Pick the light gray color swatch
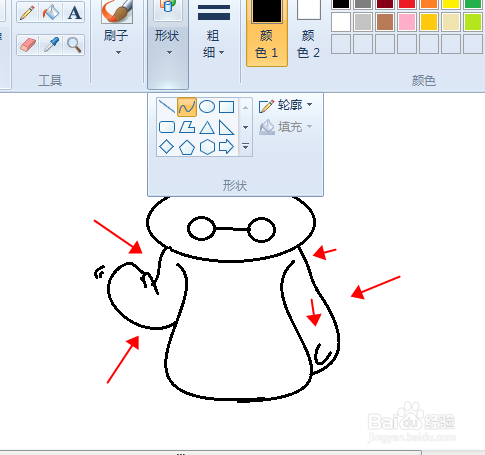The width and height of the screenshot is (485, 455). [363, 22]
